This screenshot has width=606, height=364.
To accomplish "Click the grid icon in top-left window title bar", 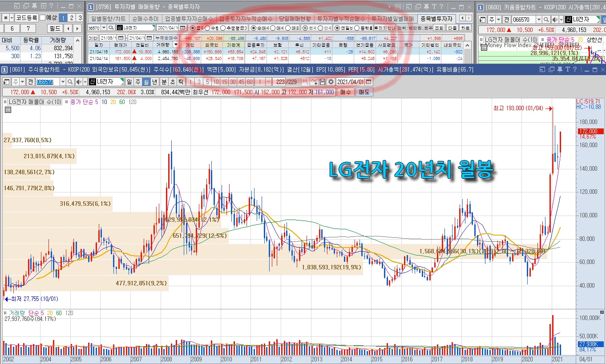I will point(44,6).
